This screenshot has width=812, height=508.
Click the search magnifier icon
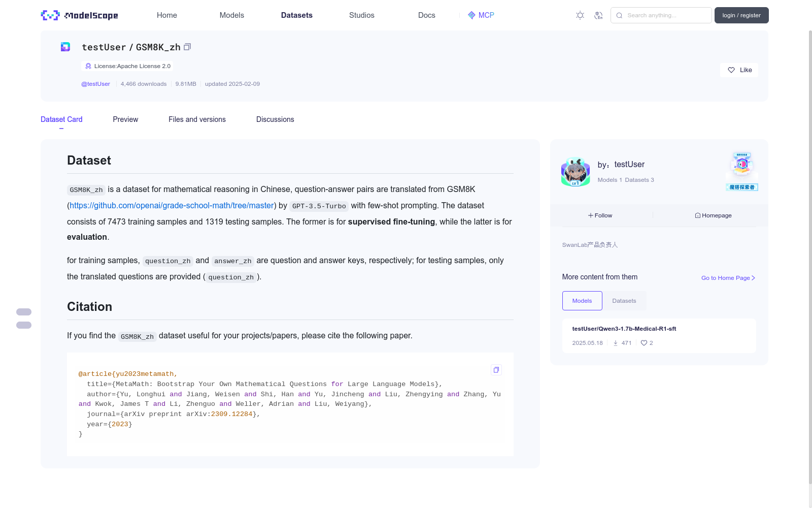(619, 15)
